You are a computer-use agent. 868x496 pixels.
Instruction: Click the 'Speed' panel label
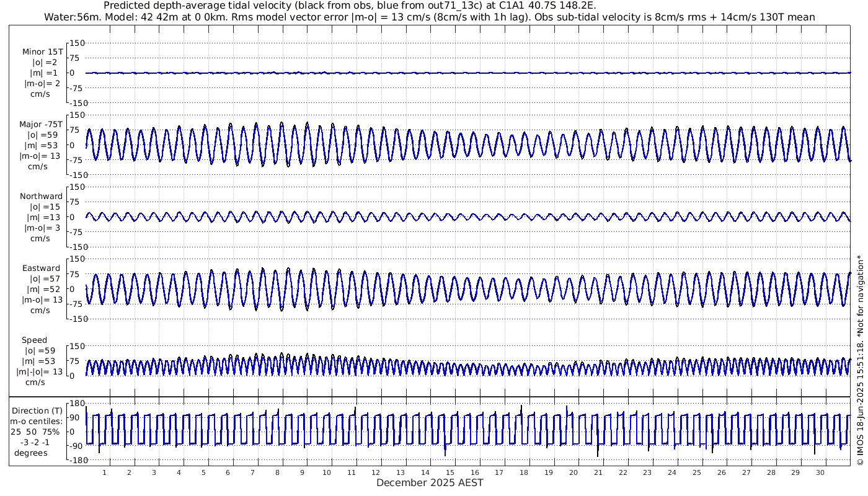click(34, 340)
